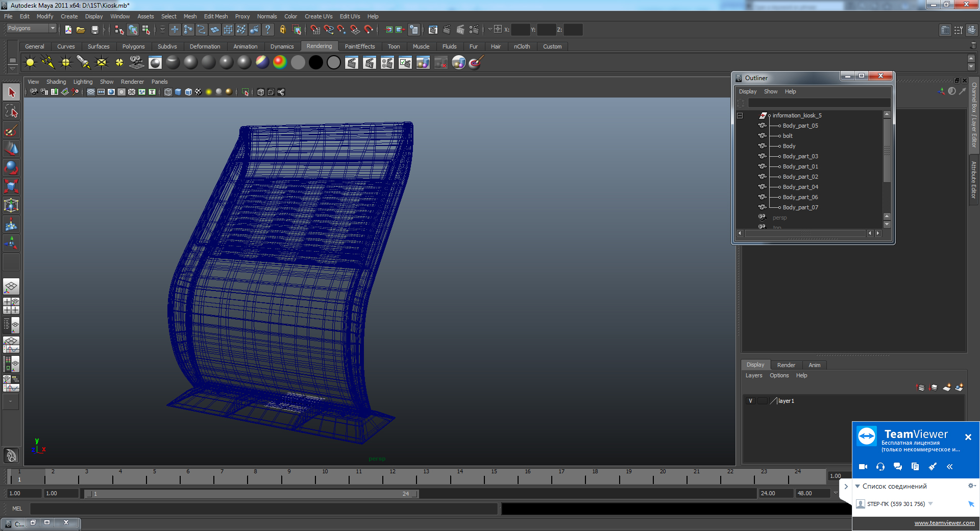980x531 pixels.
Task: Create a spot light from shelf
Action: pos(84,63)
